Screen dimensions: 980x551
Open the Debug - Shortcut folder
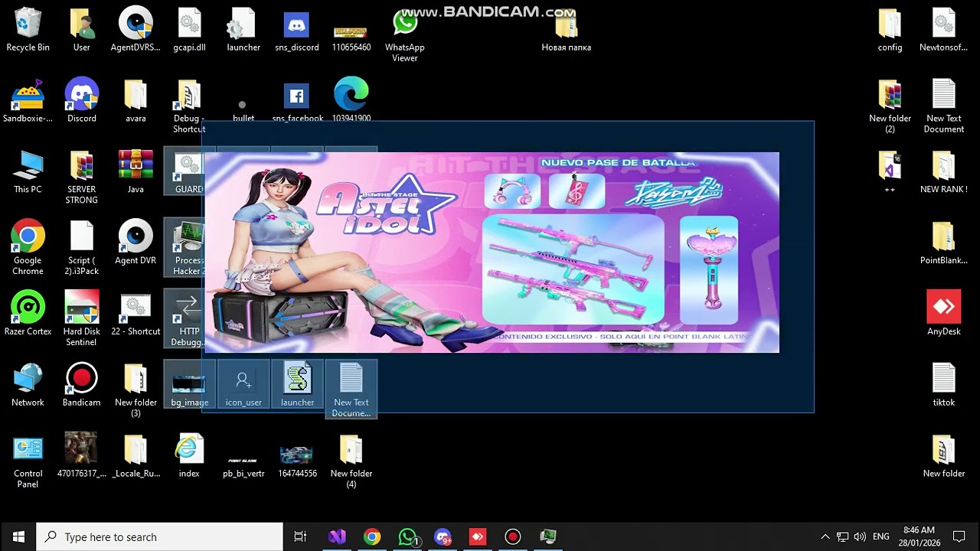[189, 106]
